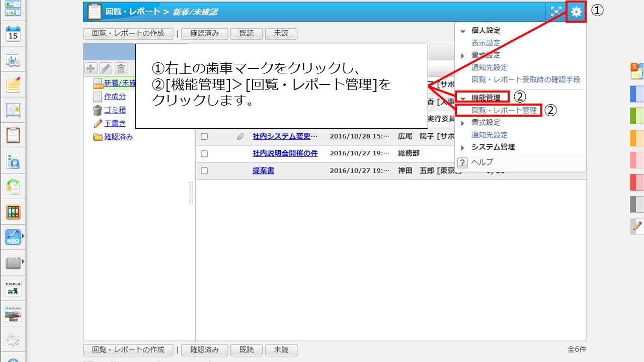This screenshot has height=362, width=644.
Task: Open the NEO chart icon in sidebar
Action: click(x=13, y=237)
